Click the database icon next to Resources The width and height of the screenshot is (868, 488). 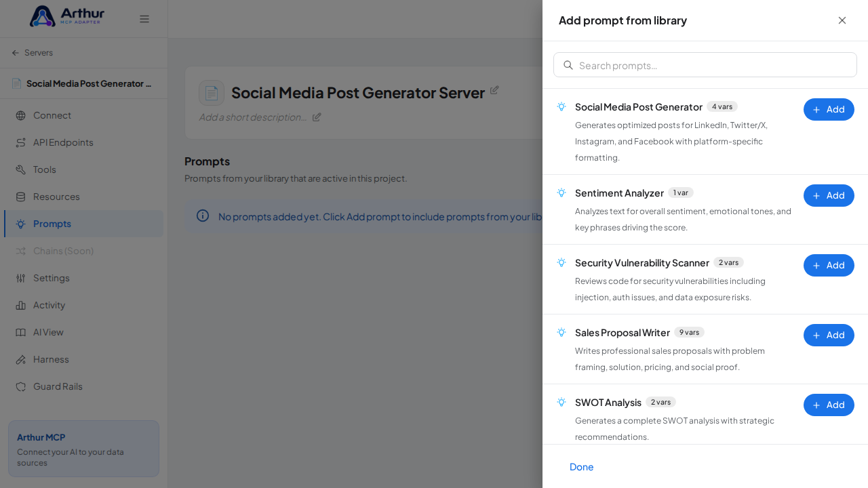21,197
